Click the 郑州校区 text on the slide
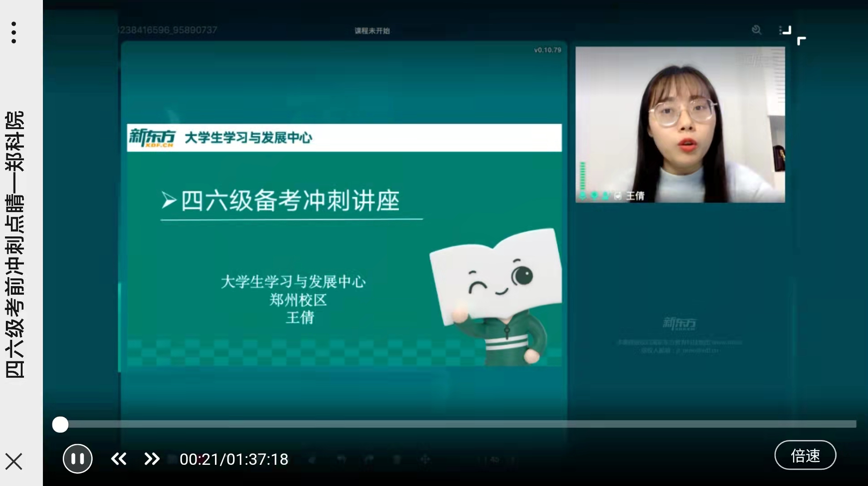The height and width of the screenshot is (486, 868). [298, 300]
